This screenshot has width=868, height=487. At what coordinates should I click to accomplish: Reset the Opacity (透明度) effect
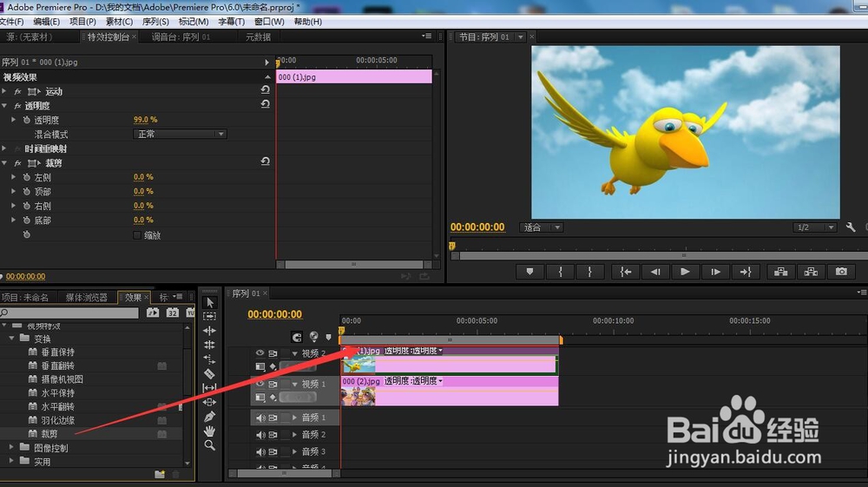click(265, 104)
